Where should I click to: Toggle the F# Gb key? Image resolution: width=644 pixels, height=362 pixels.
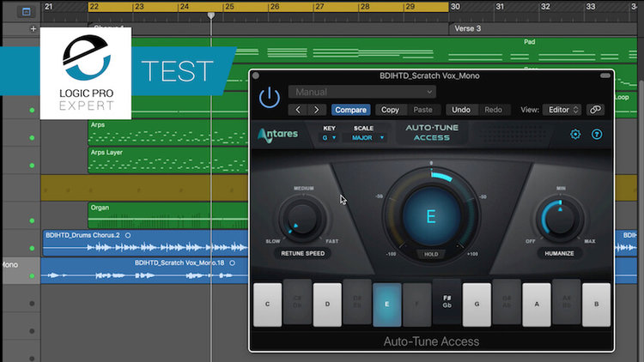point(447,302)
